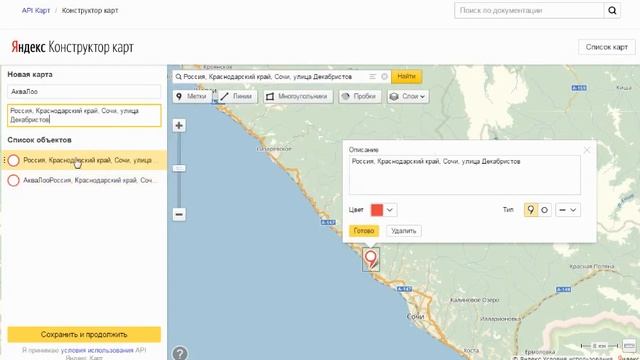Open the API Карт breadcrumb link
The width and height of the screenshot is (640, 360).
pos(36,11)
